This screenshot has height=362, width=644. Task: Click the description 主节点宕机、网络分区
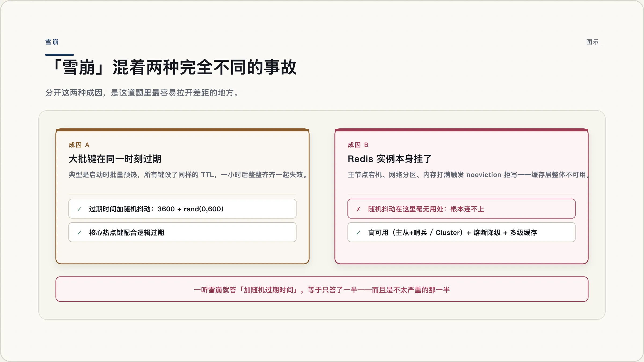[468, 175]
